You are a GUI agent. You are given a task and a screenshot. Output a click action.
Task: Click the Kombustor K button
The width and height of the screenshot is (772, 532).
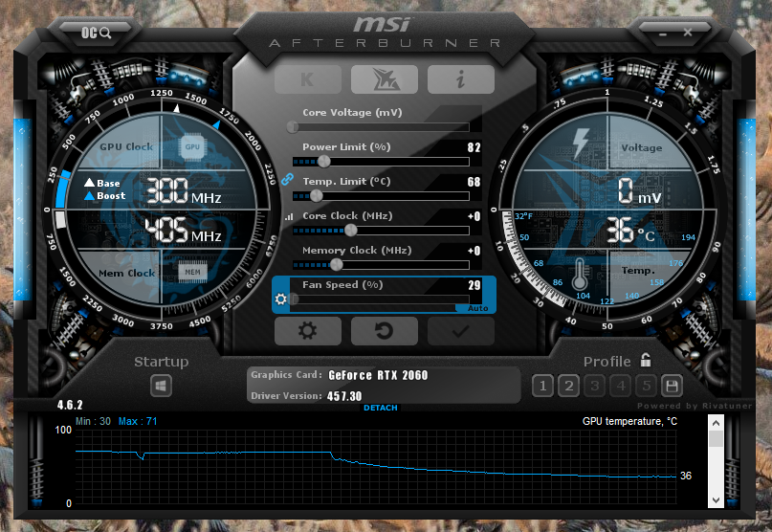308,79
